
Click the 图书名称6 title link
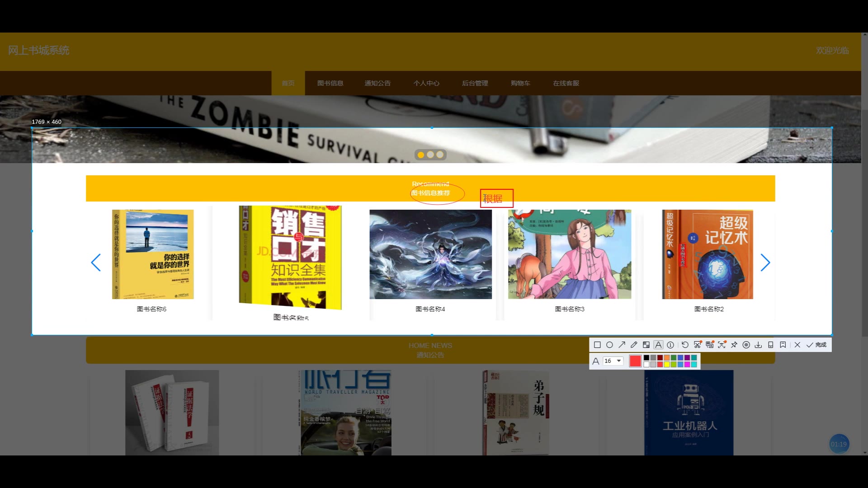click(x=152, y=309)
